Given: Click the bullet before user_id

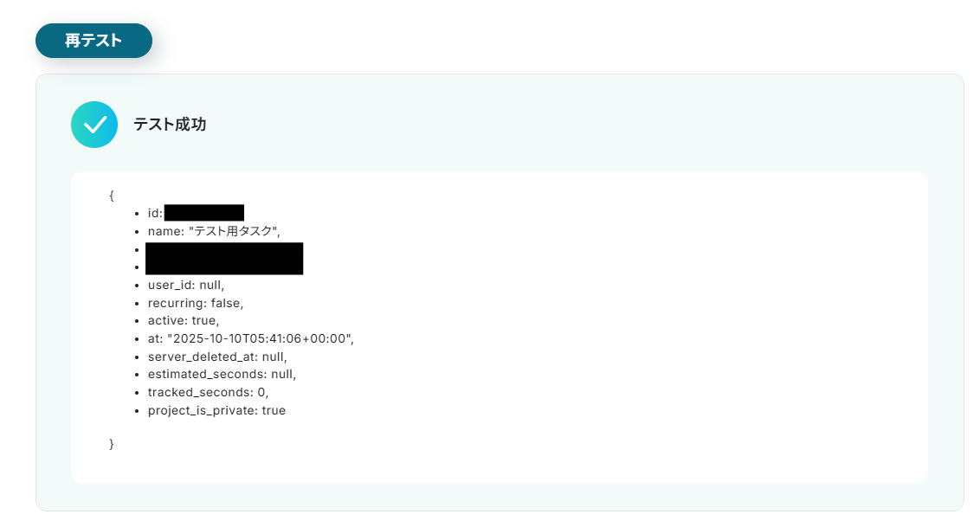Looking at the screenshot, I should tap(137, 286).
